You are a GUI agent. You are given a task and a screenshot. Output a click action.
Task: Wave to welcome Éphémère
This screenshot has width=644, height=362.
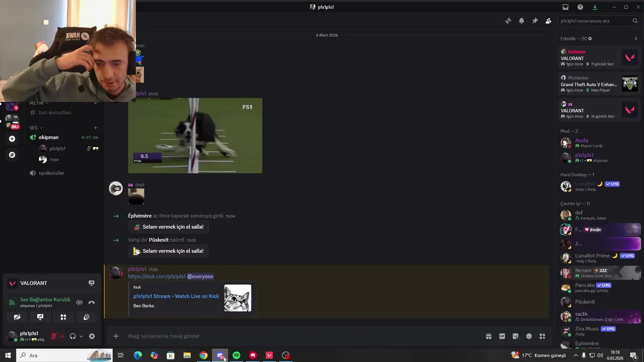tap(168, 227)
